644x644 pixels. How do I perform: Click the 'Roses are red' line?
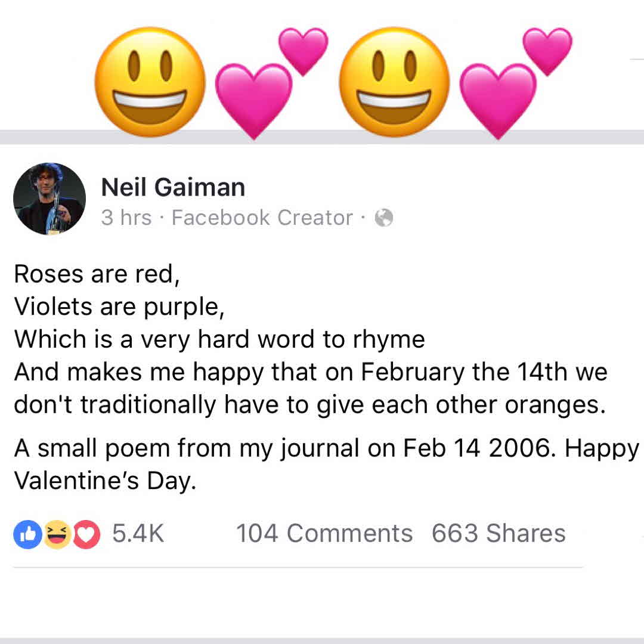coord(95,274)
